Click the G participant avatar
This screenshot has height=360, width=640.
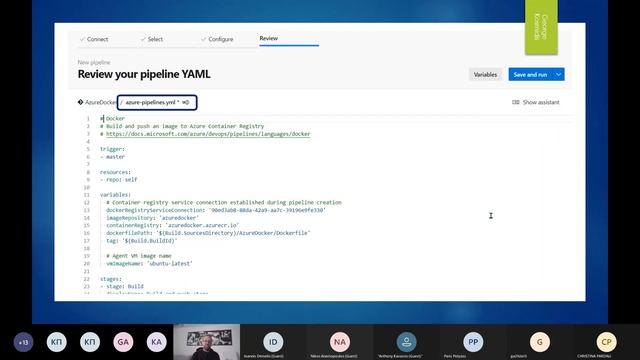click(540, 342)
